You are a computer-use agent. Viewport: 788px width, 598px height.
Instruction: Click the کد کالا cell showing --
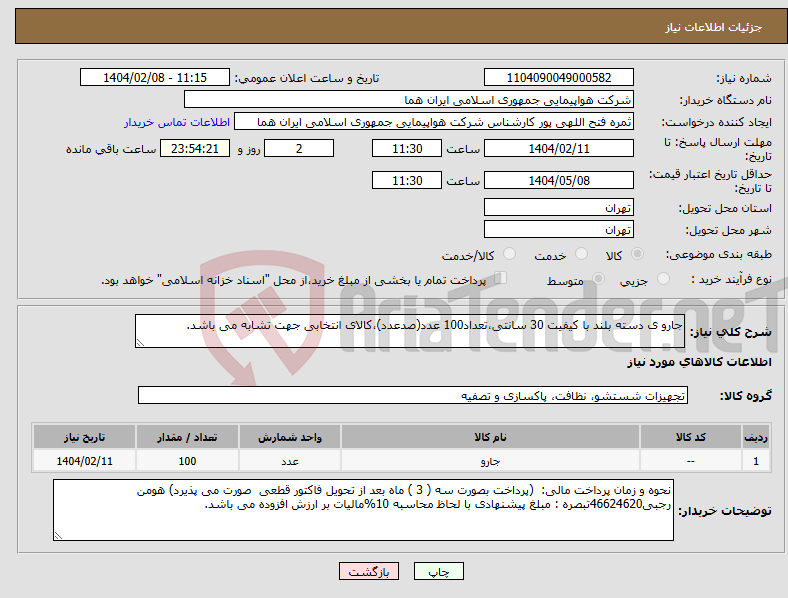(691, 461)
